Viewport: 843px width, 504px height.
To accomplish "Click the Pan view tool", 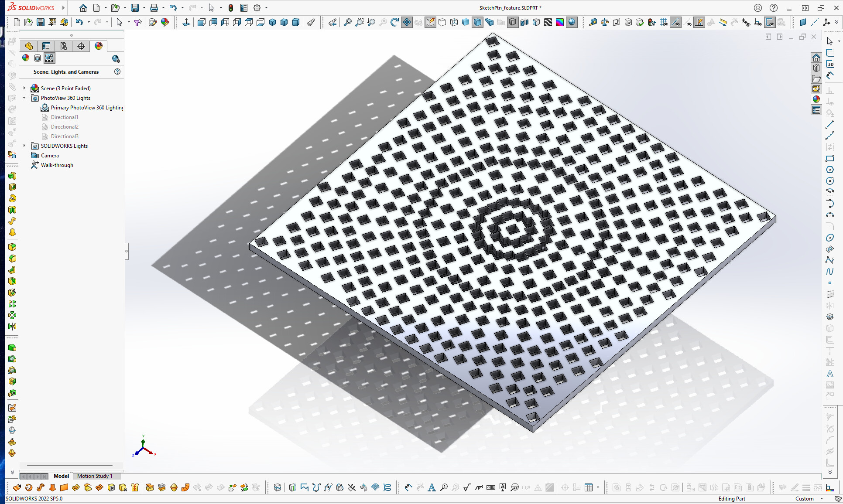I will pyautogui.click(x=407, y=22).
